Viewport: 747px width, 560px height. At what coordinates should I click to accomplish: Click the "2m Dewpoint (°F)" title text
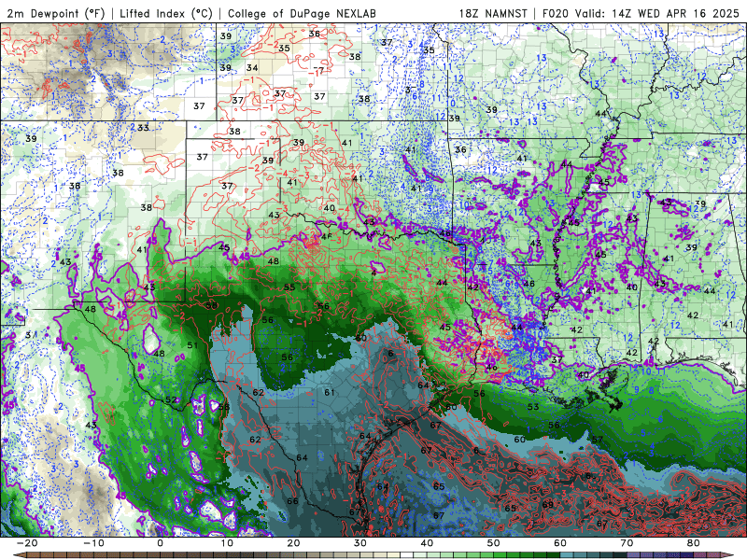(x=56, y=13)
